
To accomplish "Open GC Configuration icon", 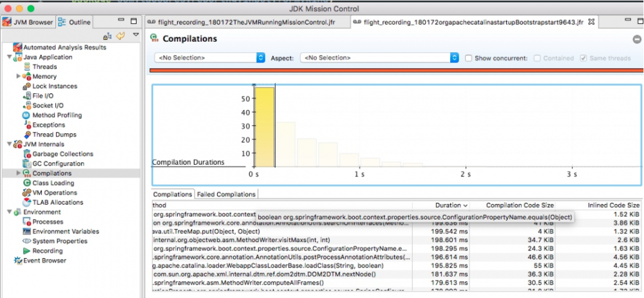I will coord(27,163).
